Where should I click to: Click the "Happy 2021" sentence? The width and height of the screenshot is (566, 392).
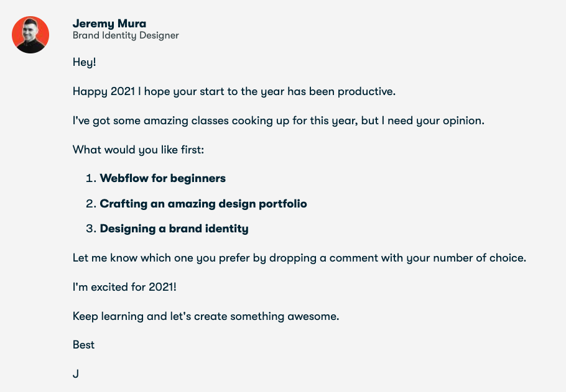[x=234, y=91]
